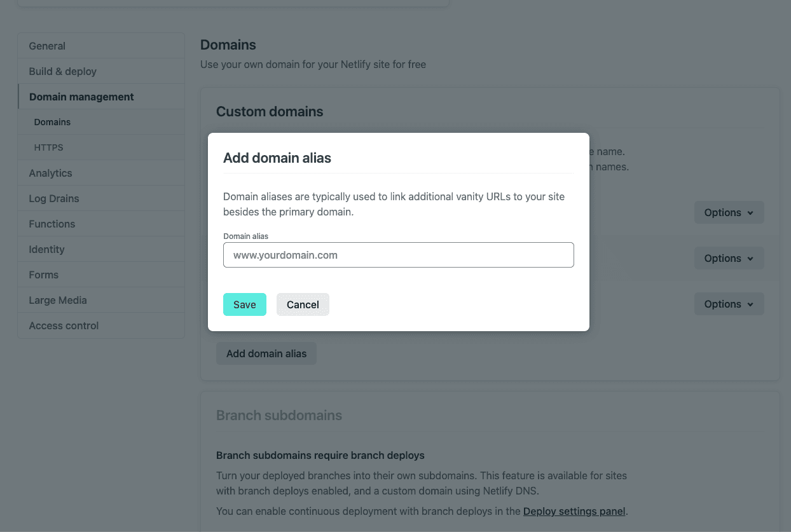Open Large Media settings

pos(58,300)
